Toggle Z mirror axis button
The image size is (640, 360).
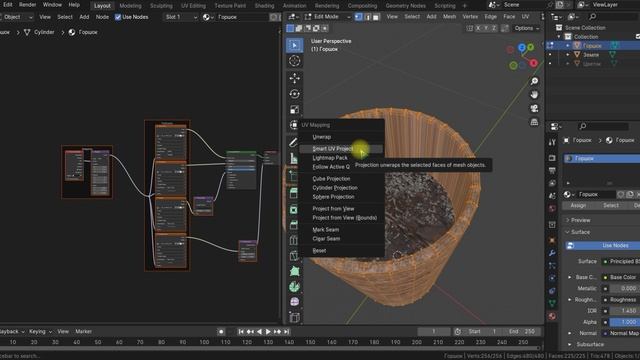click(494, 28)
